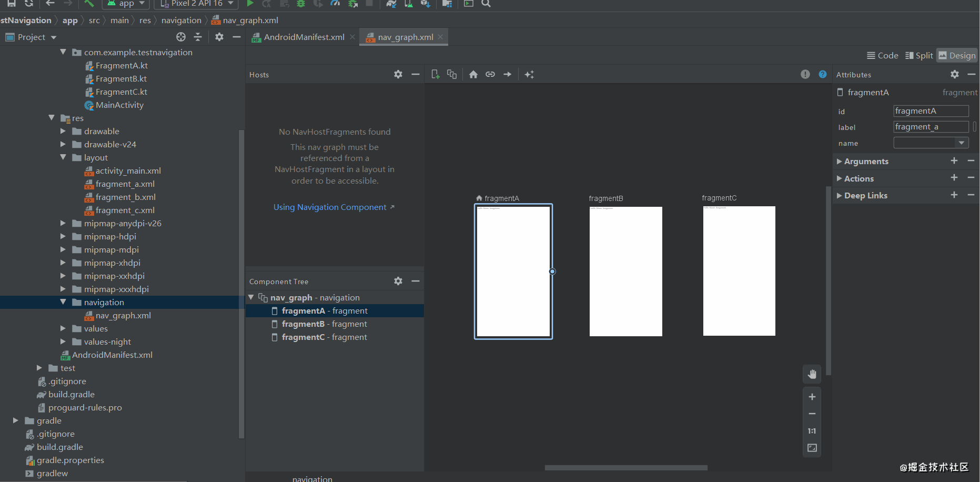Open the Component Tree gear settings
980x482 pixels.
click(398, 281)
